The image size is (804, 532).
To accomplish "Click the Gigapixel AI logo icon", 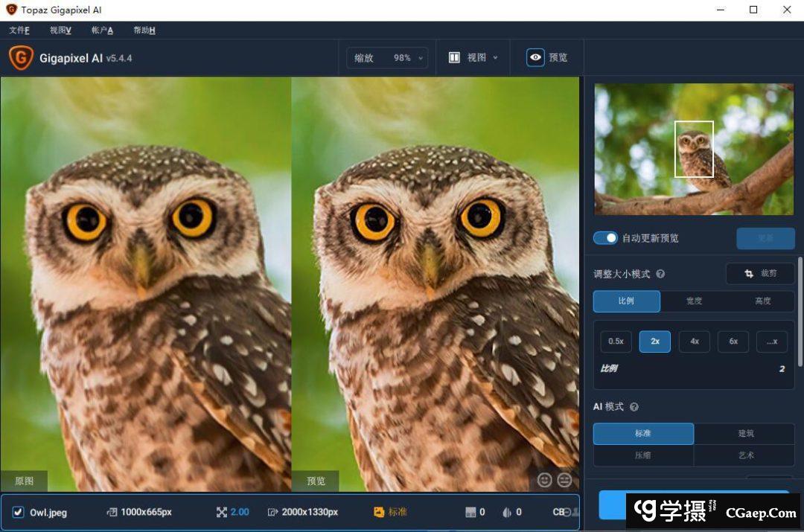I will click(21, 57).
